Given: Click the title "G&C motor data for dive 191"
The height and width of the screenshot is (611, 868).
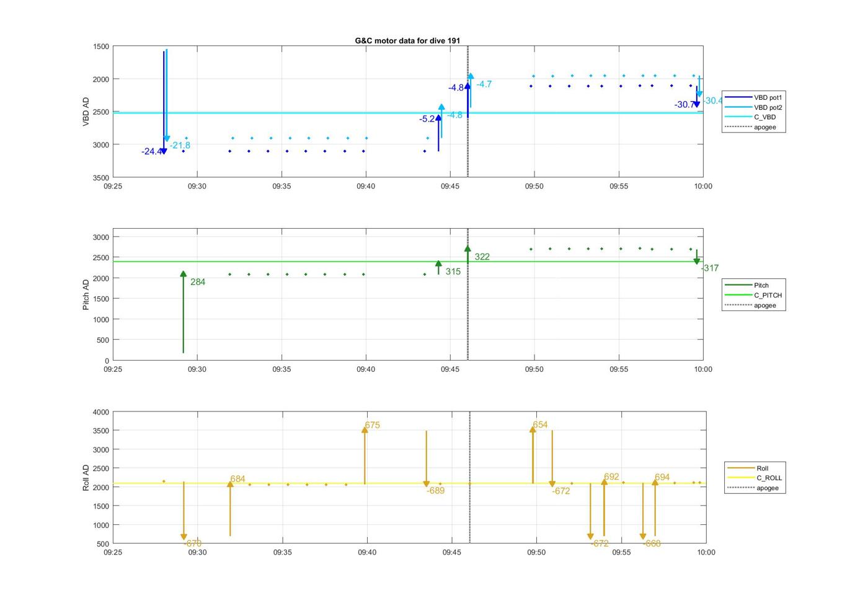Looking at the screenshot, I should (x=407, y=40).
